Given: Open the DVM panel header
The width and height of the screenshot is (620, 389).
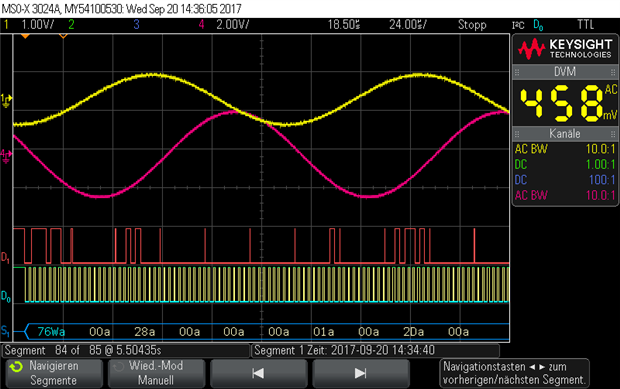Looking at the screenshot, I should [x=565, y=72].
